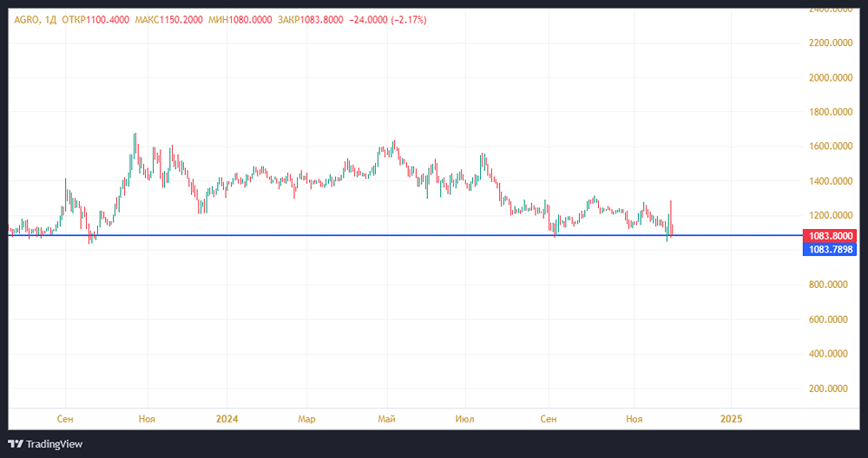
Task: Click the 2024 label on time axis
Action: click(x=227, y=419)
